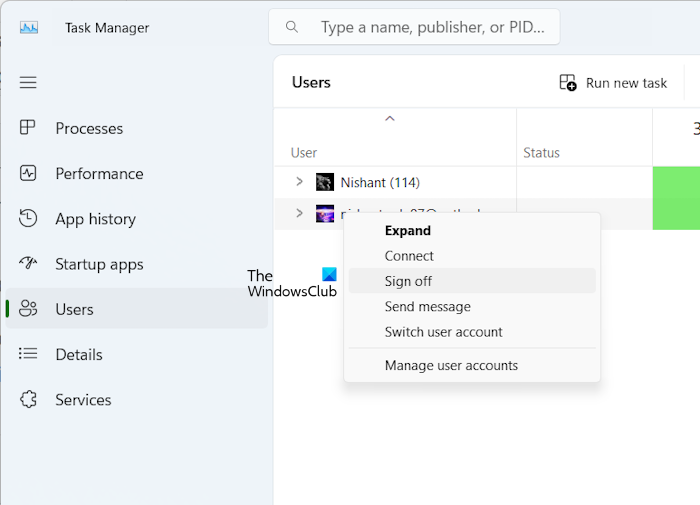Click the sort arrow above User column
Image resolution: width=700 pixels, height=505 pixels.
pyautogui.click(x=390, y=118)
